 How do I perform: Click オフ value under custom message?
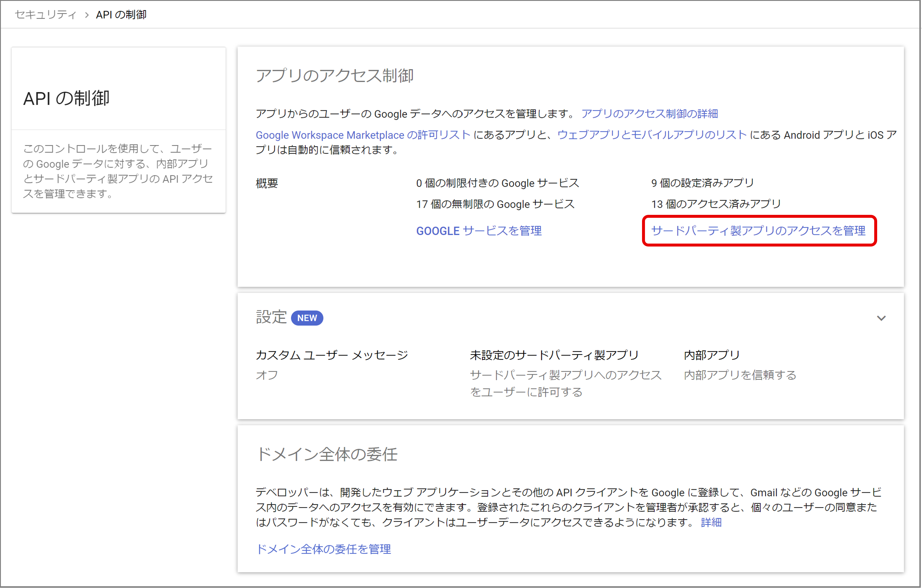coord(267,375)
